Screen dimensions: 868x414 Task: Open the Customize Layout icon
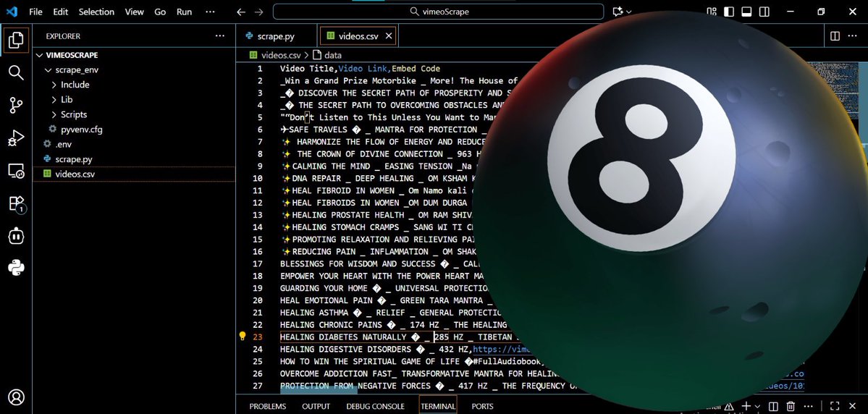tap(712, 12)
